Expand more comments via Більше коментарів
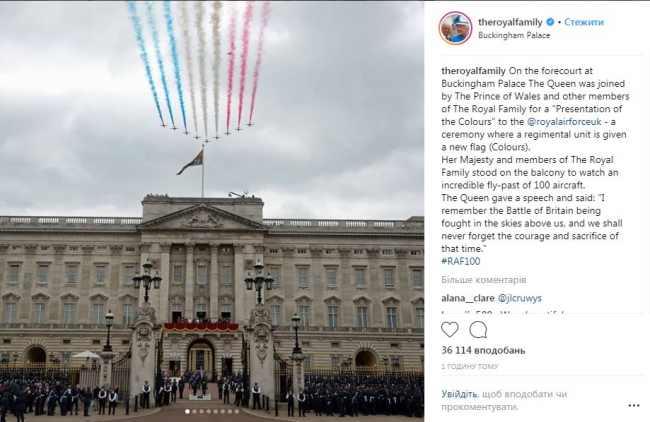The image size is (650, 422). point(484,280)
